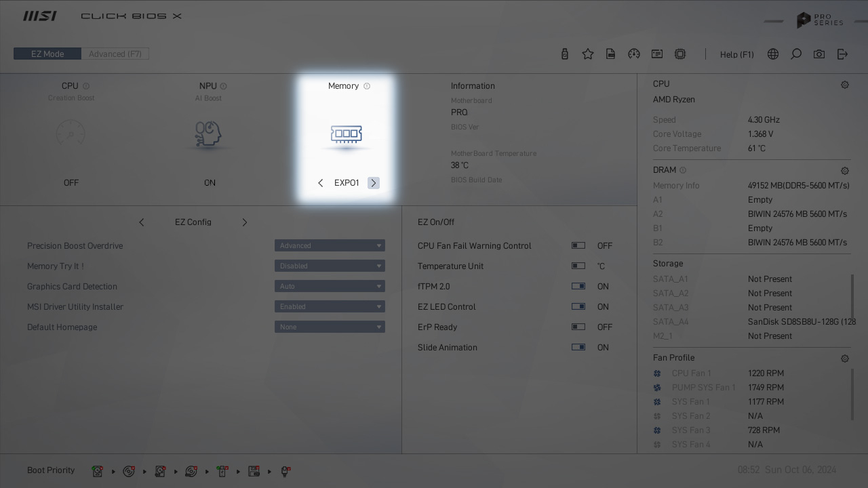Enable the ErP Ready switch
Image resolution: width=868 pixels, height=488 pixels.
[578, 327]
